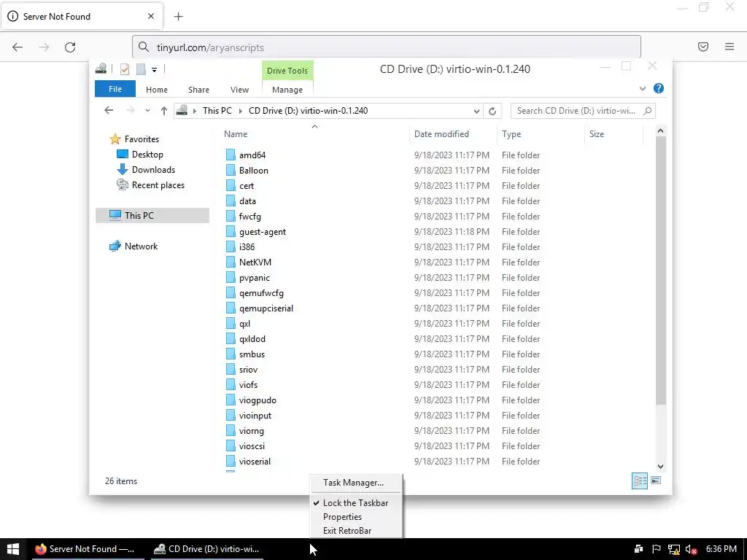Click the Firefox address bar

[x=387, y=47]
